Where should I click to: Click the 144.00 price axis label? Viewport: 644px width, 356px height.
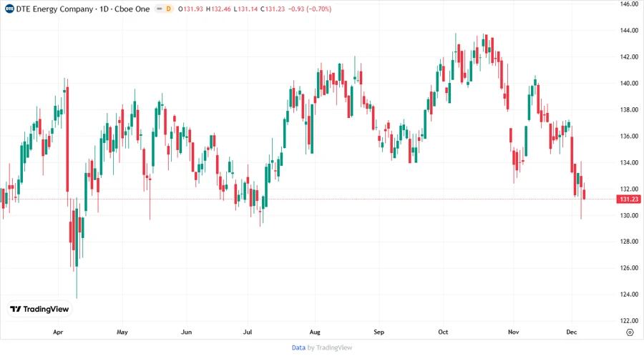pyautogui.click(x=629, y=30)
